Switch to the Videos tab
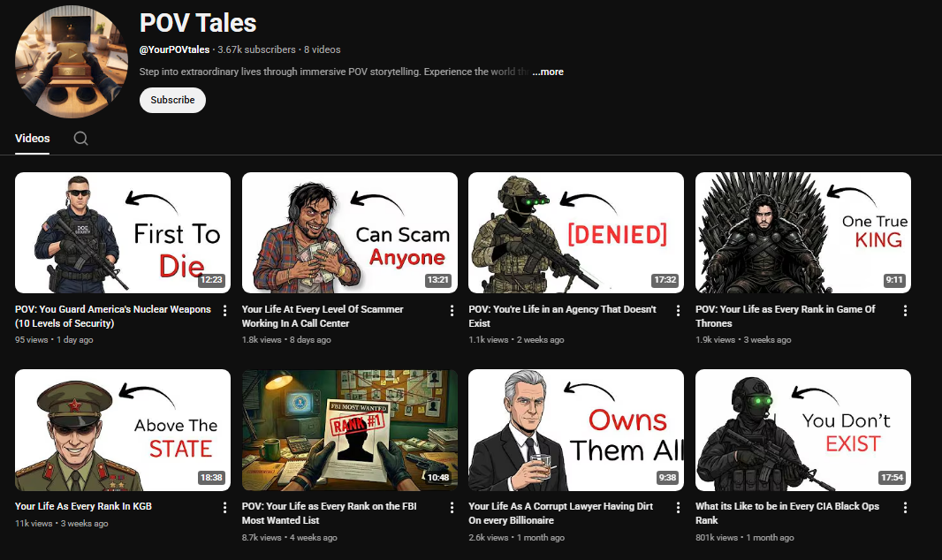942x560 pixels. click(32, 139)
